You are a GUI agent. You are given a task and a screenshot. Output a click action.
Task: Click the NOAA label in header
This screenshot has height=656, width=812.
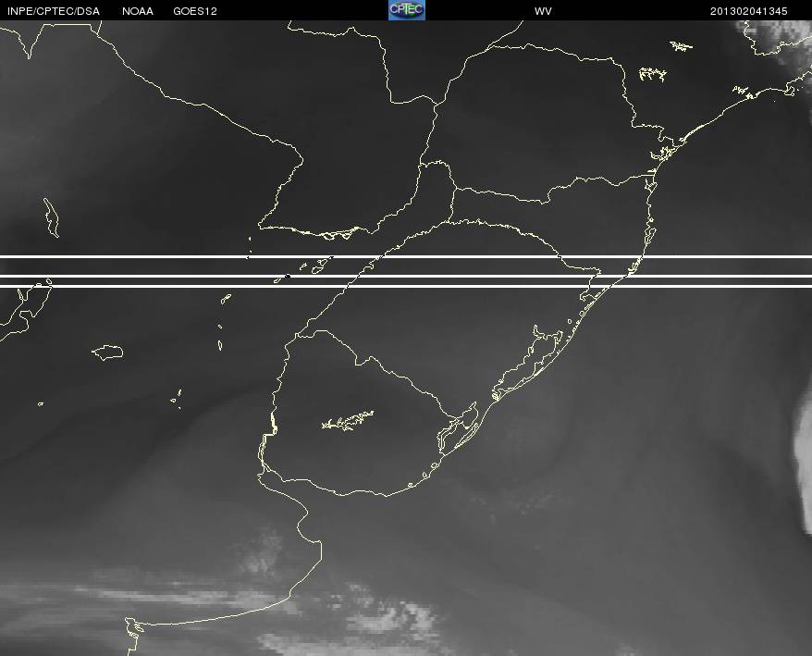point(137,11)
